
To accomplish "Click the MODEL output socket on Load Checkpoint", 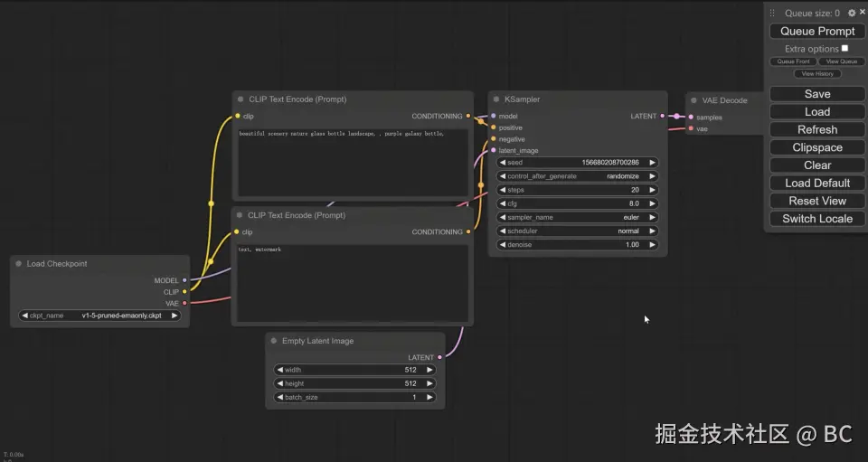I will point(184,280).
